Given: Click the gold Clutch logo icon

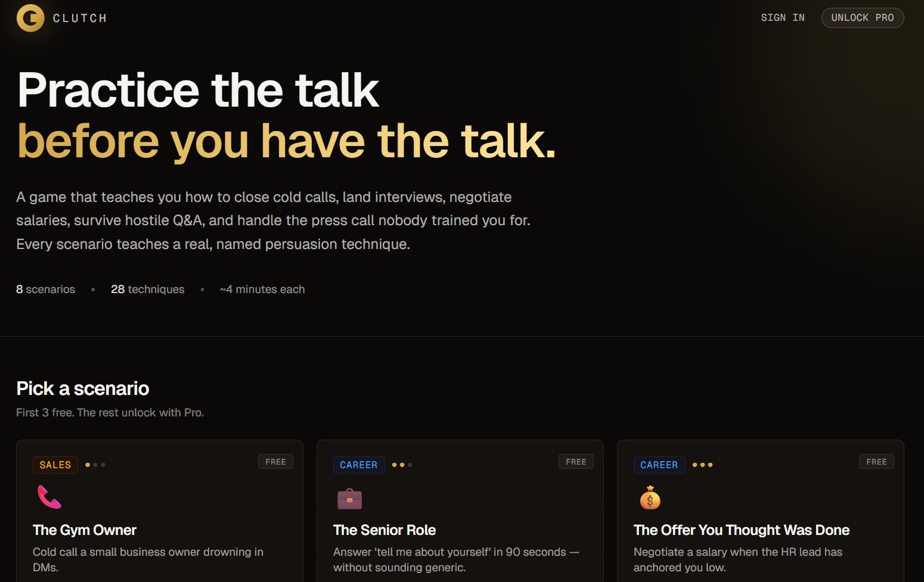Looking at the screenshot, I should coord(30,18).
